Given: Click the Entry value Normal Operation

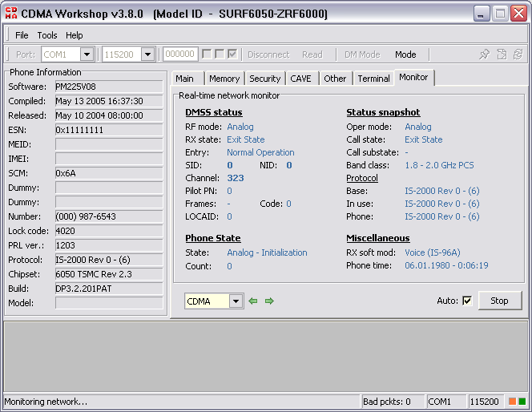Looking at the screenshot, I should click(x=260, y=152).
